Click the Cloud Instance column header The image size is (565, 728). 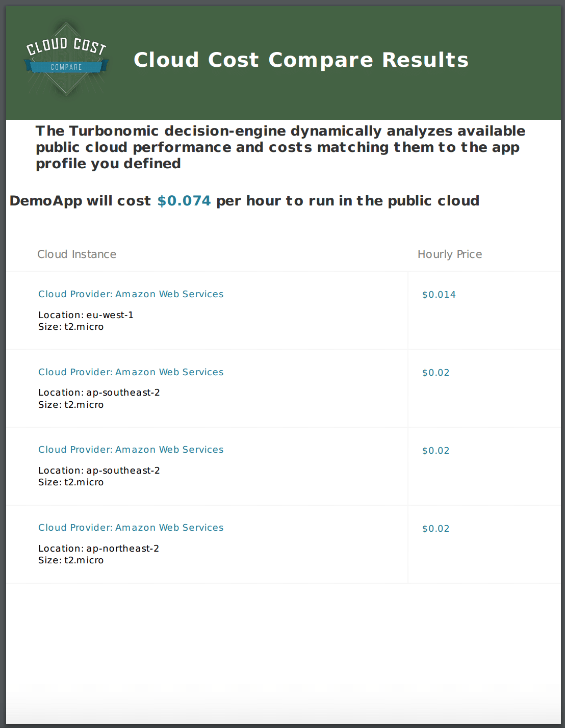tap(76, 254)
